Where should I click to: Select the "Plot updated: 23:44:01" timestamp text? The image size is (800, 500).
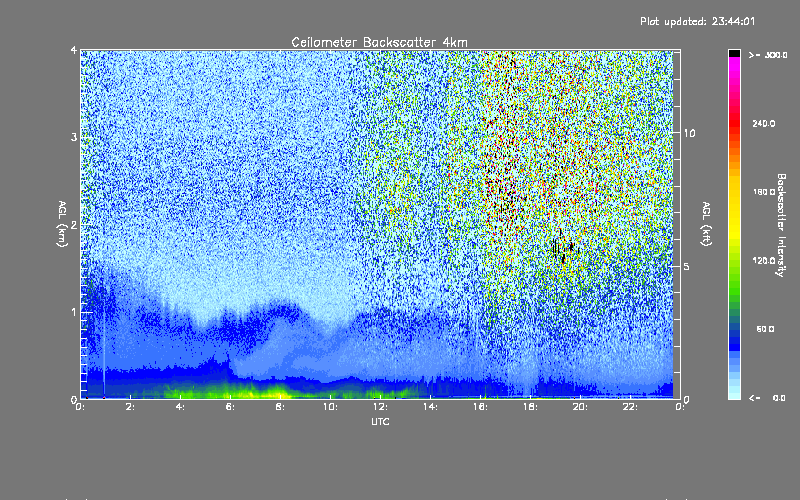pyautogui.click(x=697, y=21)
